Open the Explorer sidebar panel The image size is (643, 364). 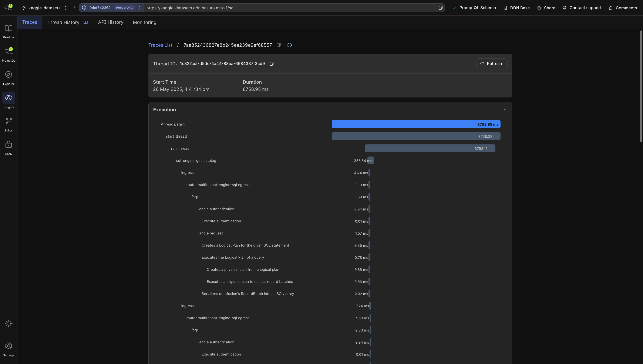coord(8,76)
